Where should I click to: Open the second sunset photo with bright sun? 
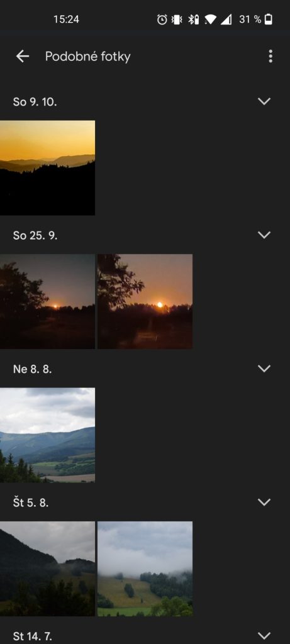pos(145,301)
